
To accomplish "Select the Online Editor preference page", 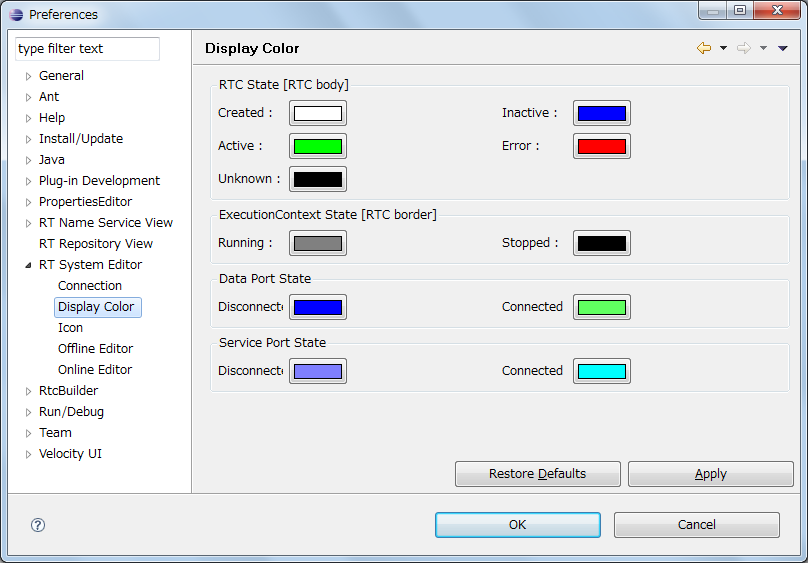I will 95,370.
